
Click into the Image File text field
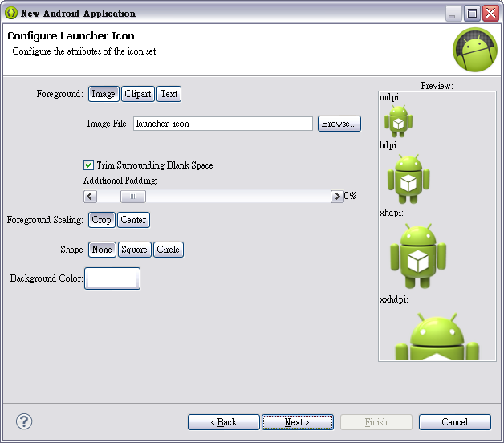click(x=223, y=124)
